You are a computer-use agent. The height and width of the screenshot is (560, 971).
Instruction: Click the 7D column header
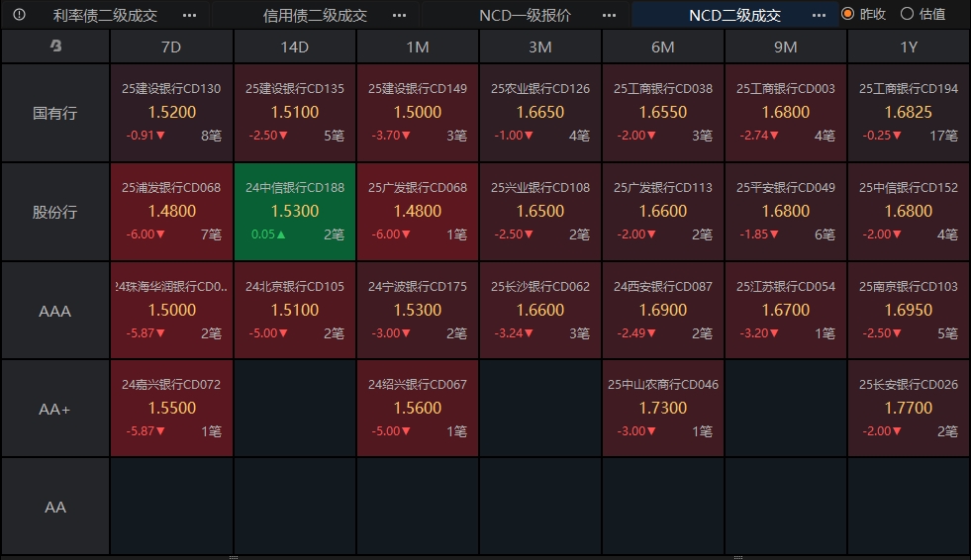(x=171, y=47)
